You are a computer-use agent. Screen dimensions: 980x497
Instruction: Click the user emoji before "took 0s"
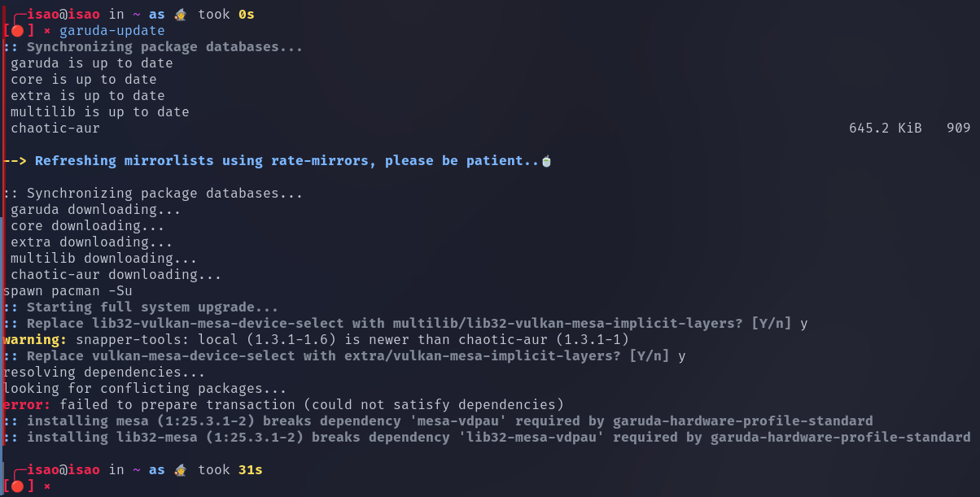tap(181, 15)
